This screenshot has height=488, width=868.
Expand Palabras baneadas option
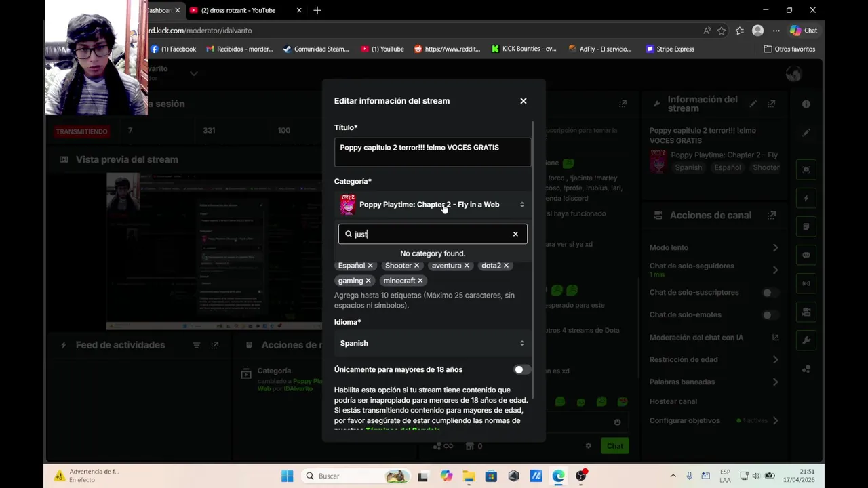point(775,382)
